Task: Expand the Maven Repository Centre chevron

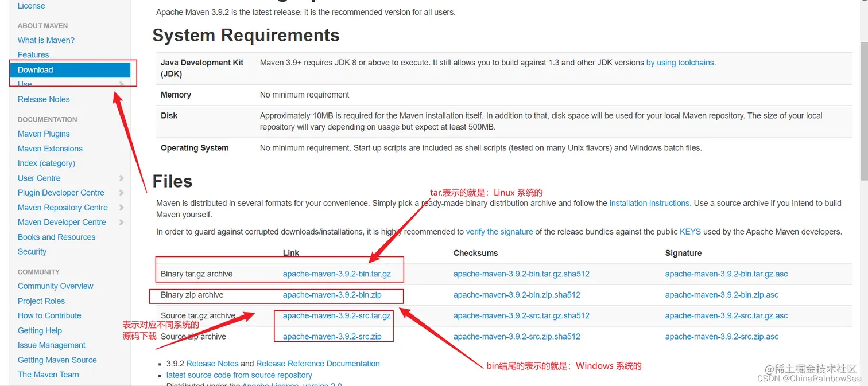Action: [x=121, y=208]
